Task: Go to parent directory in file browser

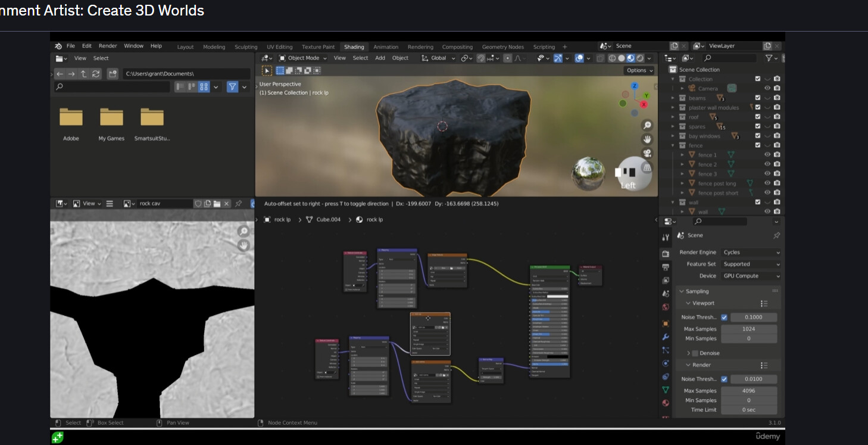Action: (83, 74)
